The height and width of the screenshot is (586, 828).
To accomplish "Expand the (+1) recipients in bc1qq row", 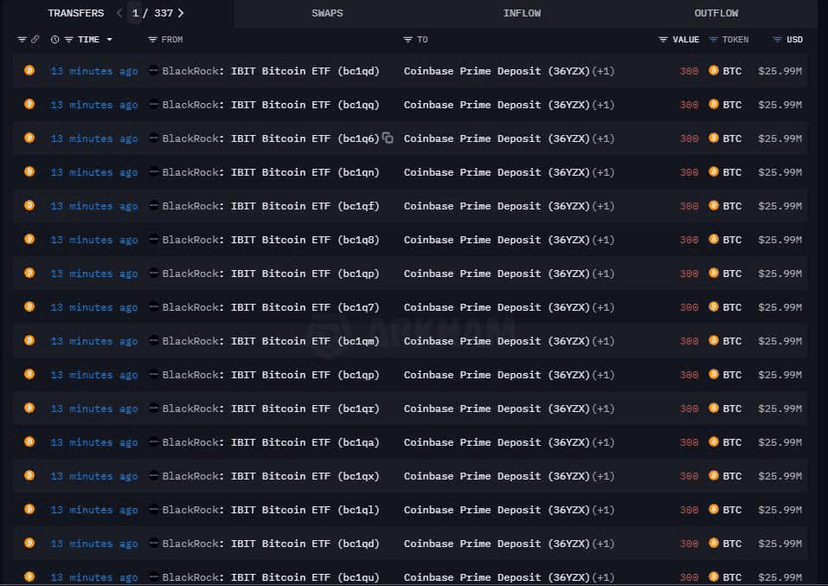I will tap(603, 105).
